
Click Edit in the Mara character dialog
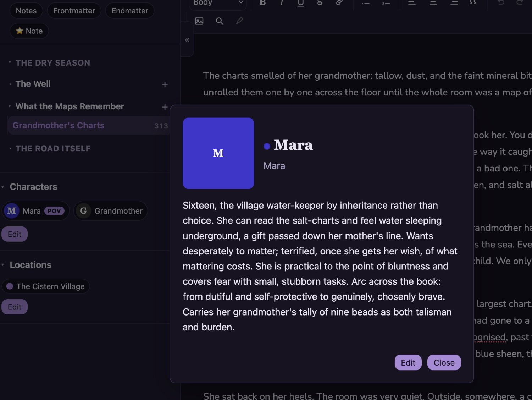[408, 362]
